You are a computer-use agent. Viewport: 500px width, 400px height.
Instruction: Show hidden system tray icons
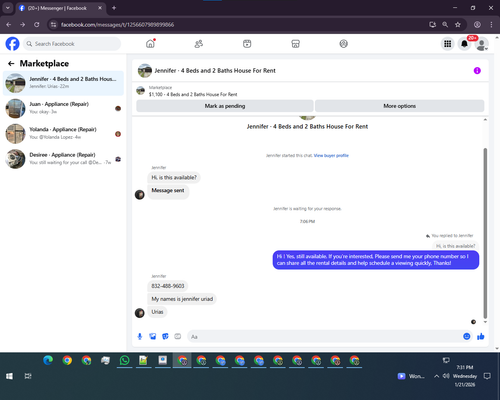pos(436,376)
